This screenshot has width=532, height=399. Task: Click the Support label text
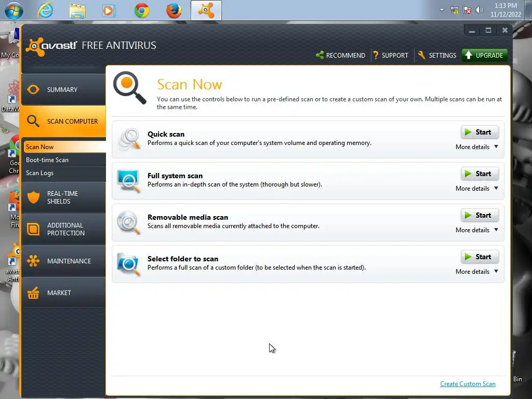pos(395,55)
